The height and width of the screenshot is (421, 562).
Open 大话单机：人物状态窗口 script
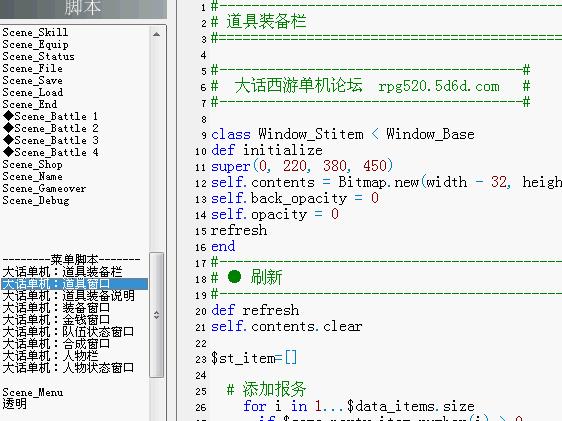68,368
